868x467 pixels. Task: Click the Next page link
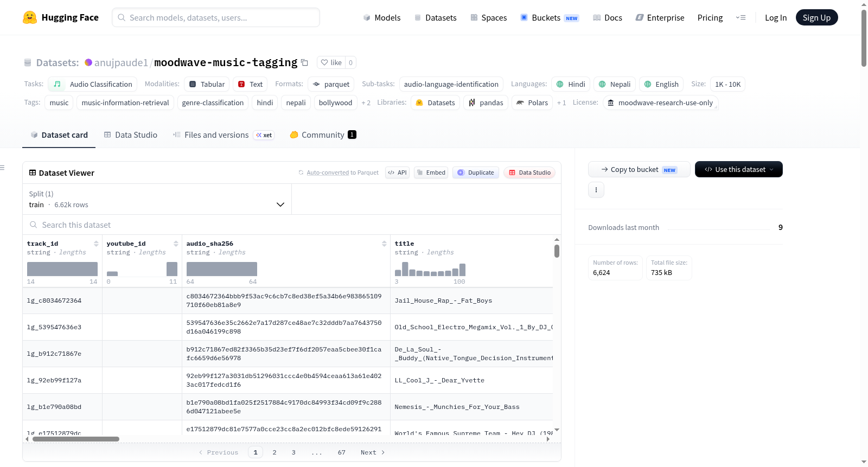373,452
